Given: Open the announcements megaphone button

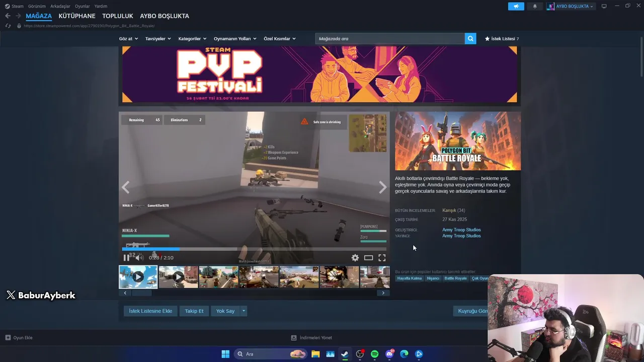Looking at the screenshot, I should tap(516, 6).
